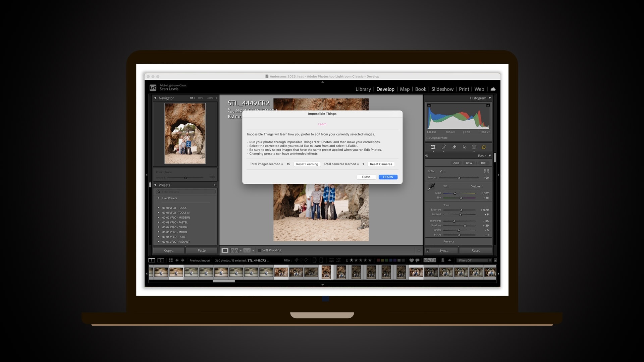The height and width of the screenshot is (362, 644).
Task: Select the Crop Overlay tool
Action: point(443,147)
